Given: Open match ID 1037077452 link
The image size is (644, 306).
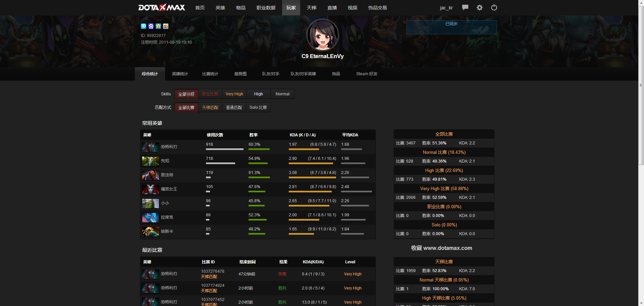Looking at the screenshot, I should point(213,300).
